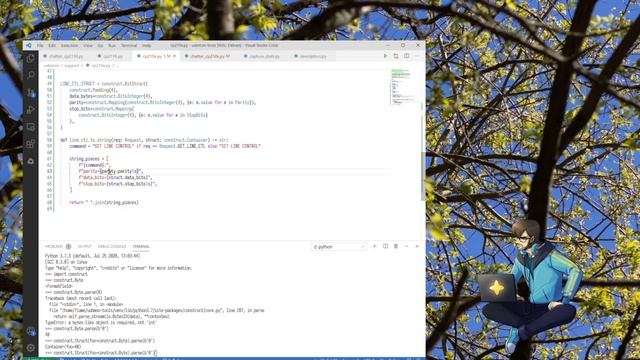This screenshot has height=360, width=640.
Task: Select the Terminal panel tab
Action: click(141, 247)
